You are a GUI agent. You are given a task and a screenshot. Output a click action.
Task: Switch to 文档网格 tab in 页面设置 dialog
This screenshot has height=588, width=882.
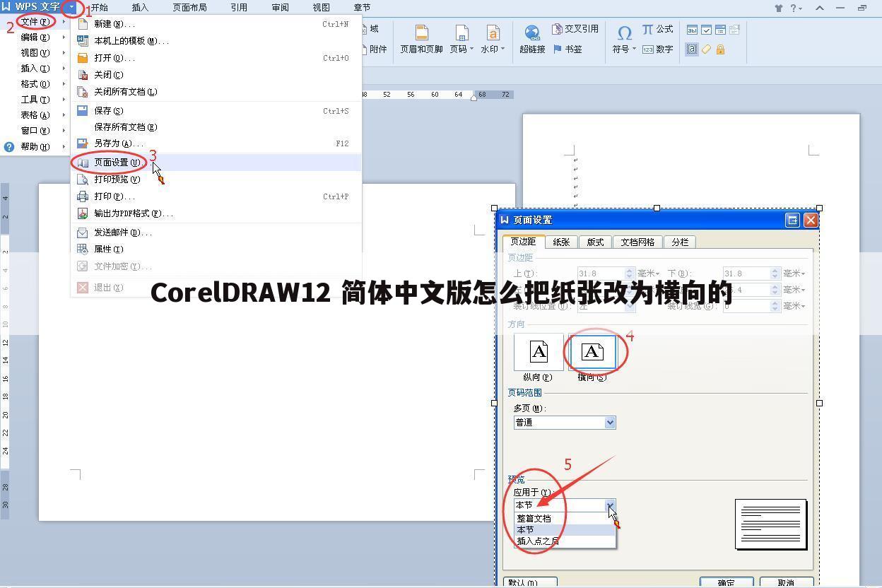638,242
